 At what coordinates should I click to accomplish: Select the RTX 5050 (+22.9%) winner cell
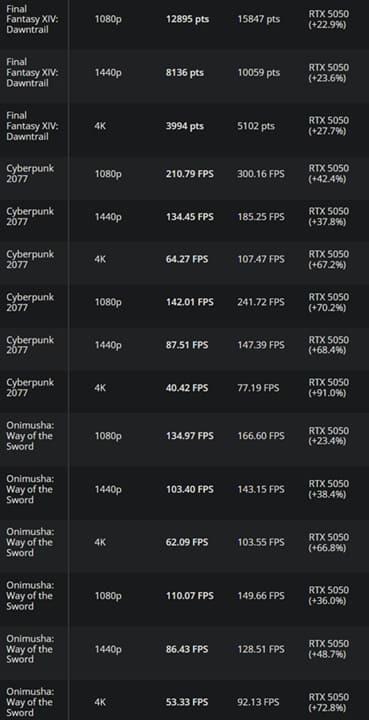[x=328, y=19]
